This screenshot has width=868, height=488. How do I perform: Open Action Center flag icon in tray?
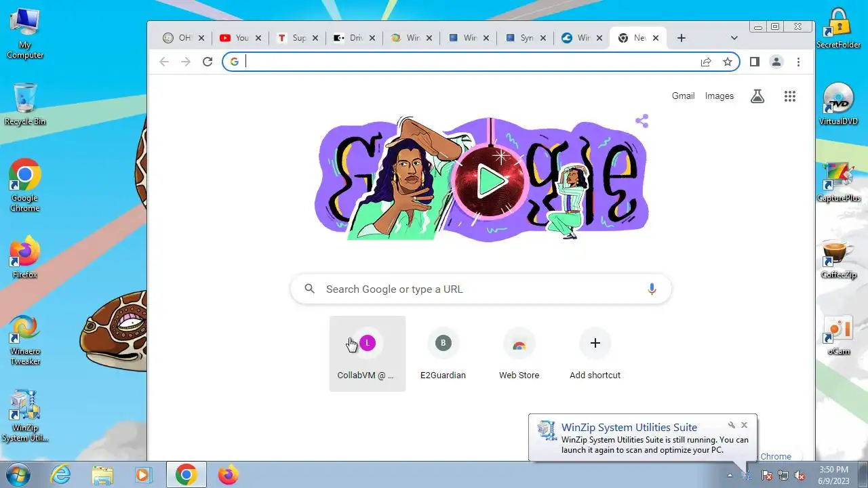coord(767,475)
